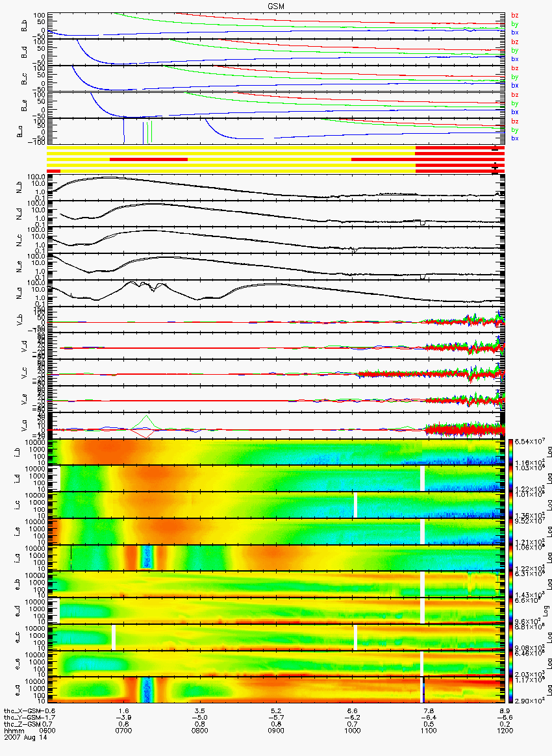
Task: Click the color bar beside the i_a spectrogram
Action: pyautogui.click(x=510, y=558)
